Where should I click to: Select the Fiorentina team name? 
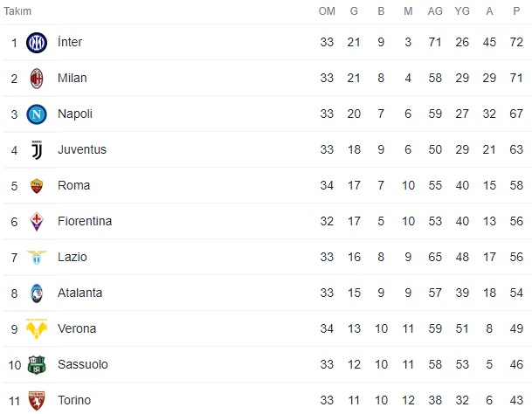coord(85,221)
